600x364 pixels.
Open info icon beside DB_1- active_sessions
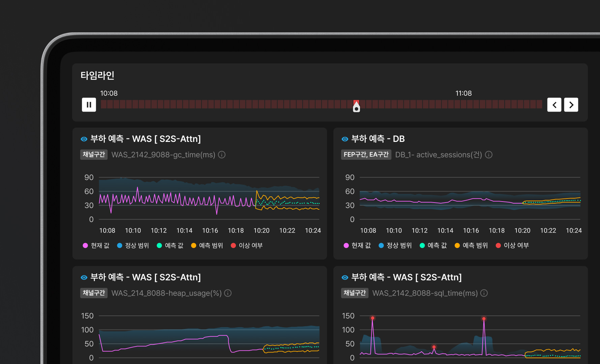click(488, 155)
